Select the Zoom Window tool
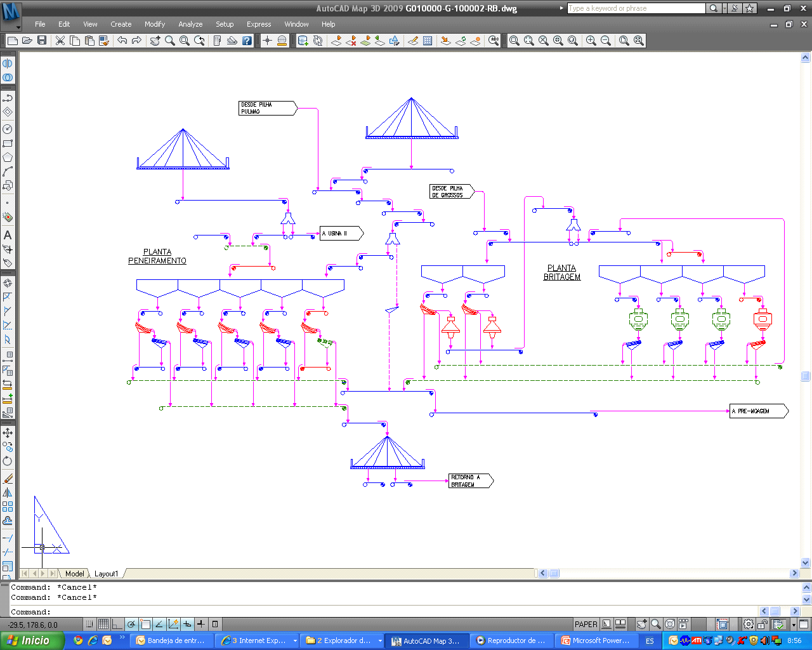Viewport: 812px width, 650px height. pos(185,41)
